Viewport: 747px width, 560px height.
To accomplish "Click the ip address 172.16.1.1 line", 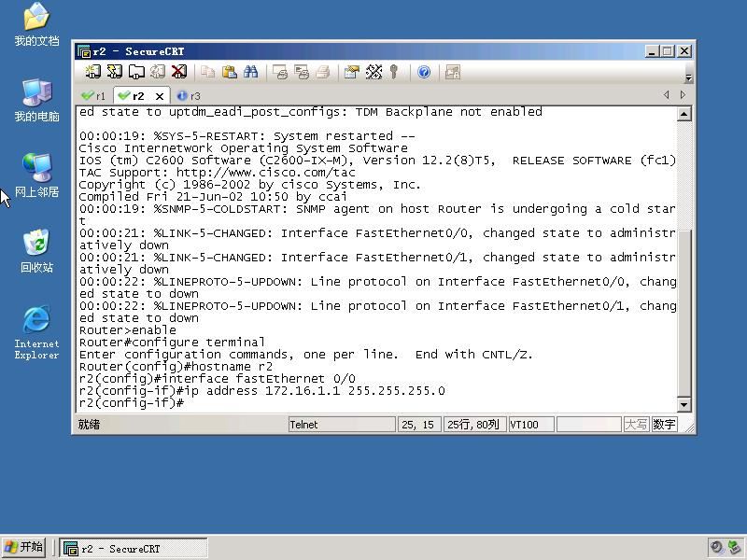I will click(262, 391).
